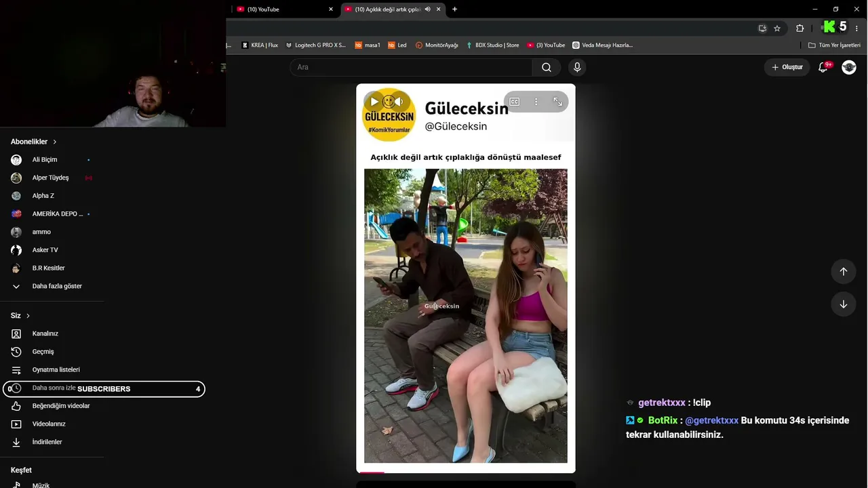Screen dimensions: 868x488
Task: Open the Veda Mesajı Hazırla bookmark
Action: tap(602, 45)
